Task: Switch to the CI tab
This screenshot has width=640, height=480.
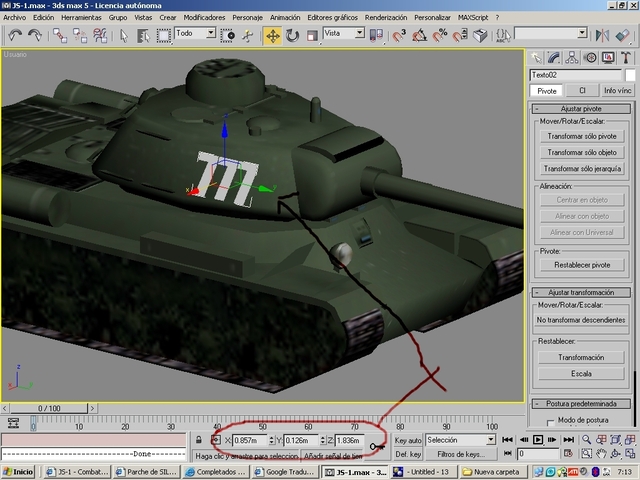Action: (582, 91)
